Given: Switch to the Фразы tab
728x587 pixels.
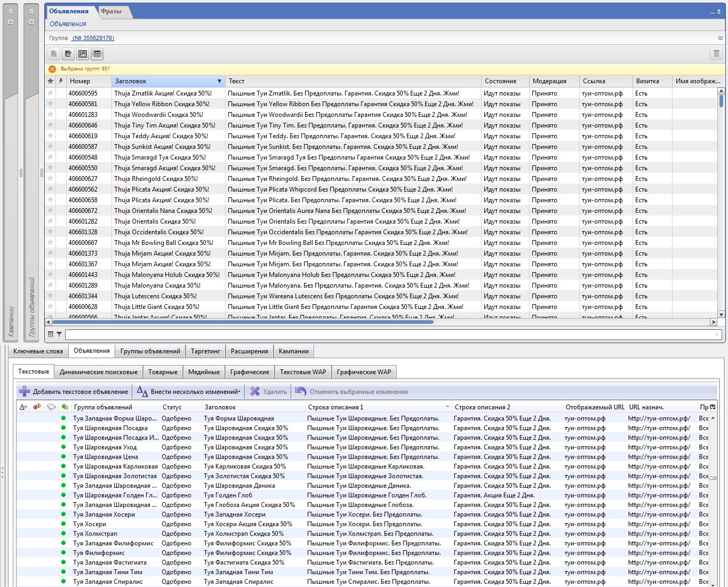Looking at the screenshot, I should point(111,11).
